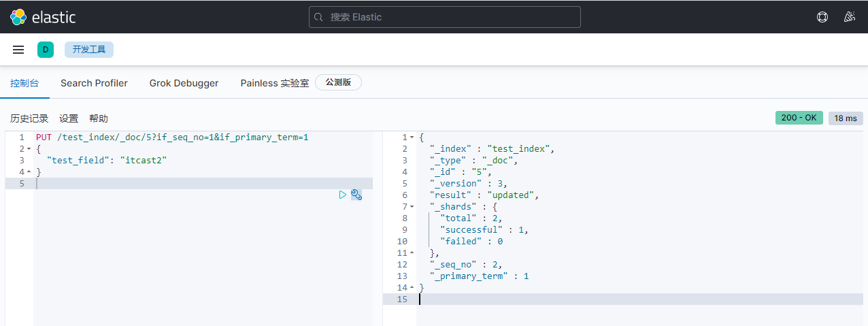Run request with the play icon
Screen dimensions: 868x326
coord(343,195)
